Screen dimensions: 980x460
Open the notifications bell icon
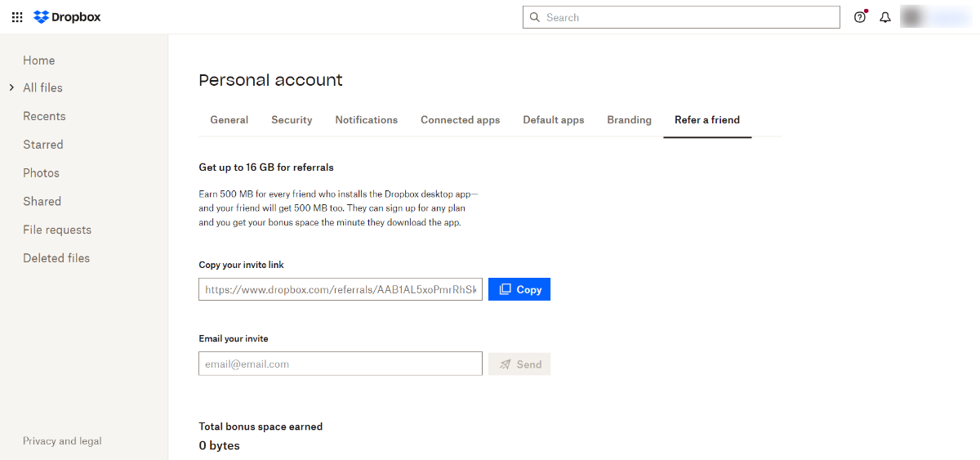885,17
